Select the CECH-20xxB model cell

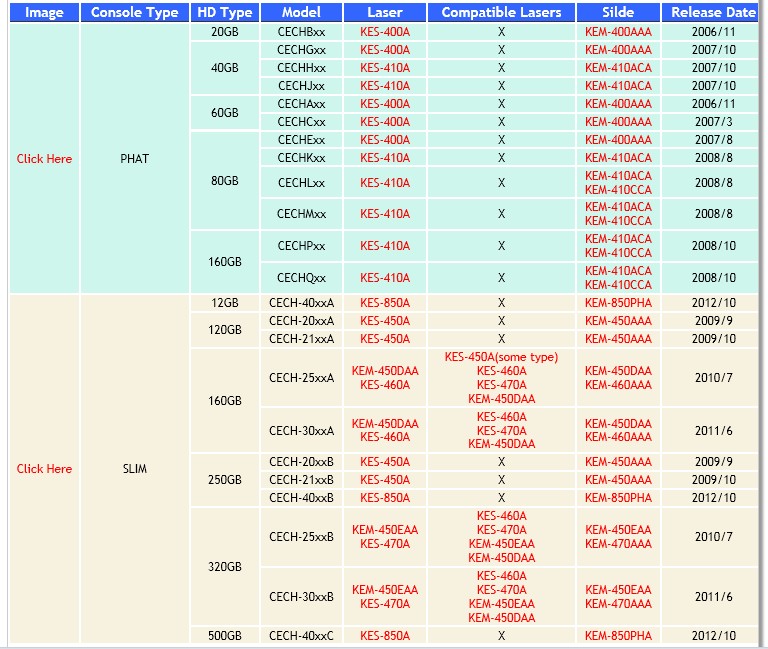point(301,462)
